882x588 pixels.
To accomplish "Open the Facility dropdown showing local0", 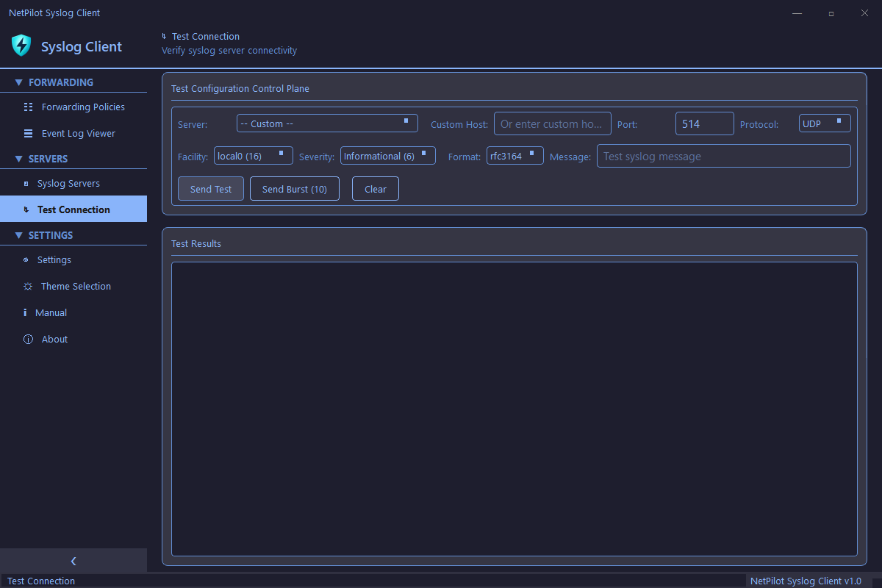I will pos(253,155).
